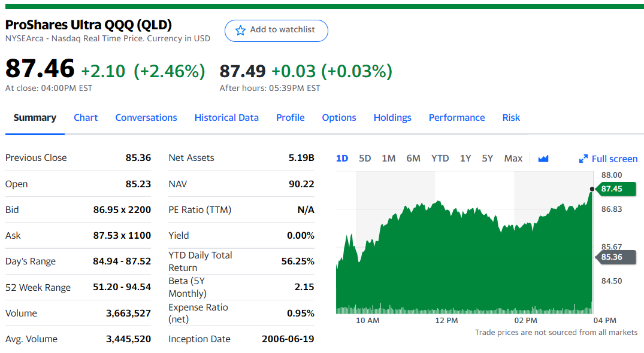Click the Yield value 0.00%
Screen dimensions: 644x353
pos(301,236)
